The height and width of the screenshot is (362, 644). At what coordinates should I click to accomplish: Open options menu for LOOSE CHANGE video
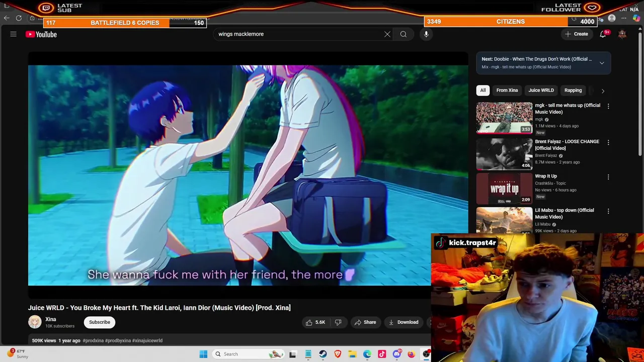click(x=608, y=142)
